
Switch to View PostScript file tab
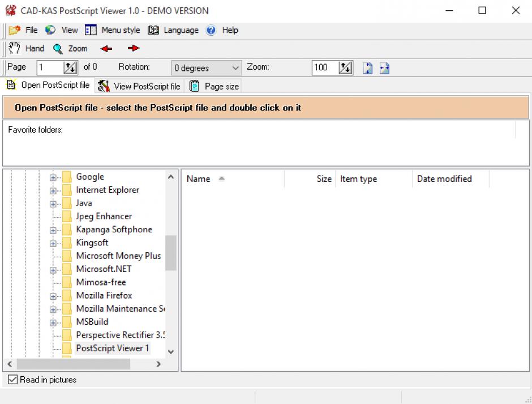tap(139, 86)
